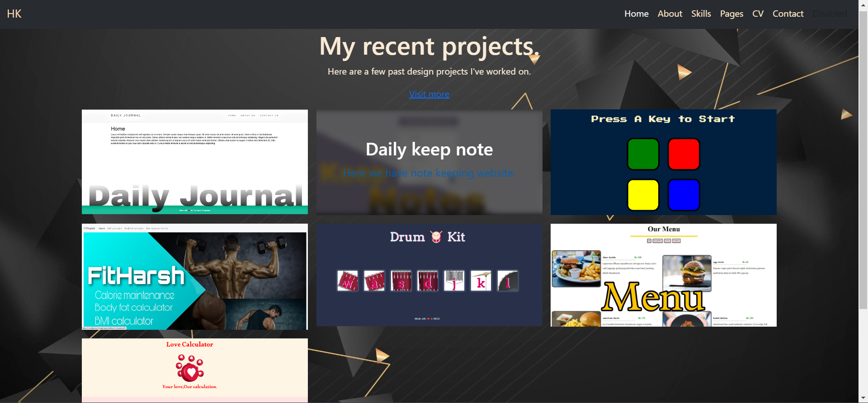Click the HK logo in navbar
This screenshot has height=403, width=868.
point(14,14)
